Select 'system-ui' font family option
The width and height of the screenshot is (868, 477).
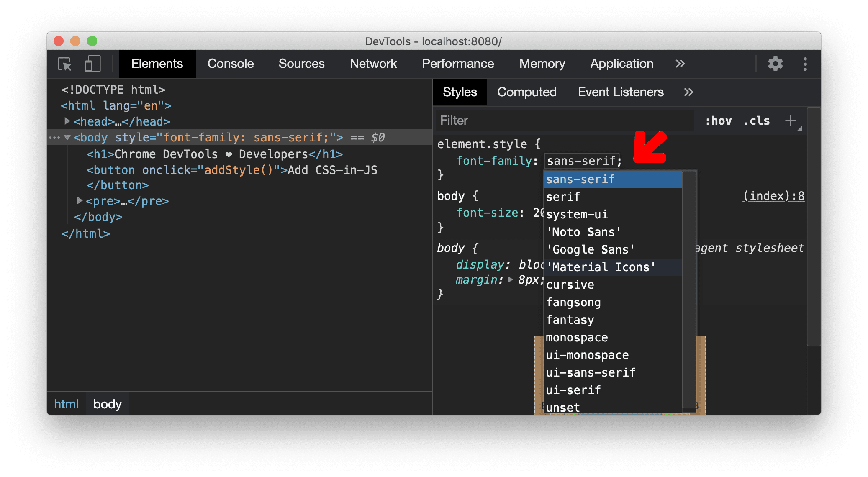point(578,214)
